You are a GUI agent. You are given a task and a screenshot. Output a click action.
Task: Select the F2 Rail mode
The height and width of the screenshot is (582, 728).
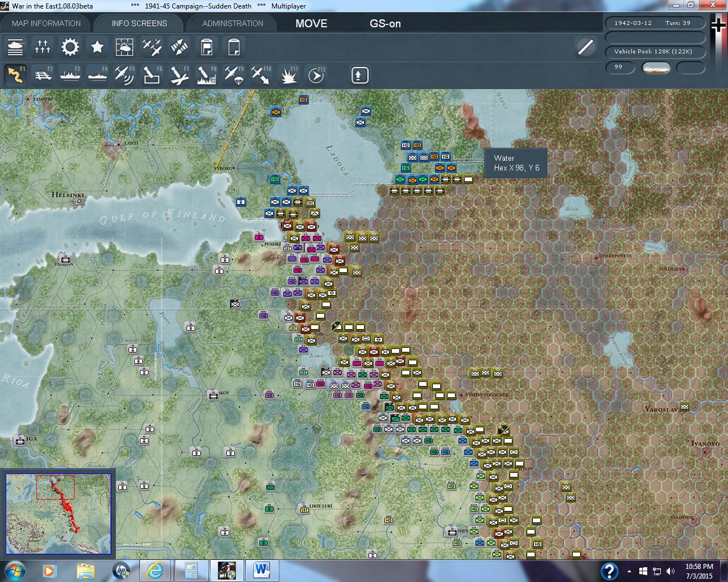[43, 75]
